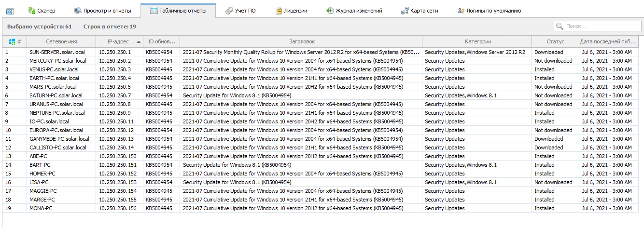The image size is (644, 228).
Task: Click the Учет ПО disc icon
Action: click(229, 11)
